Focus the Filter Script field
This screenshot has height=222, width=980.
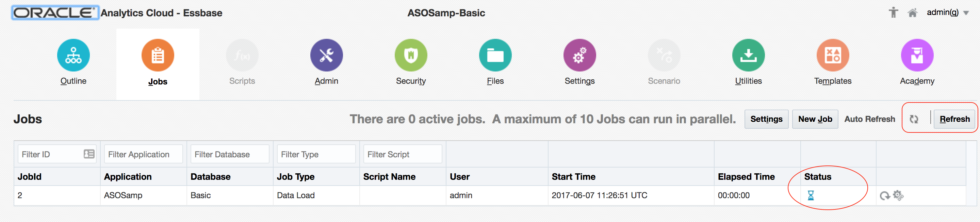403,154
